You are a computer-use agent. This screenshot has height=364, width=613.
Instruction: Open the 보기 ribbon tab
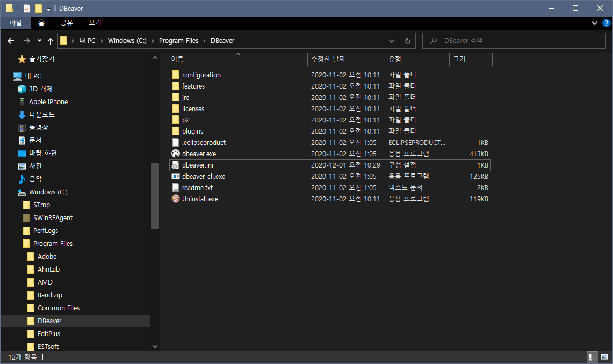pyautogui.click(x=95, y=23)
